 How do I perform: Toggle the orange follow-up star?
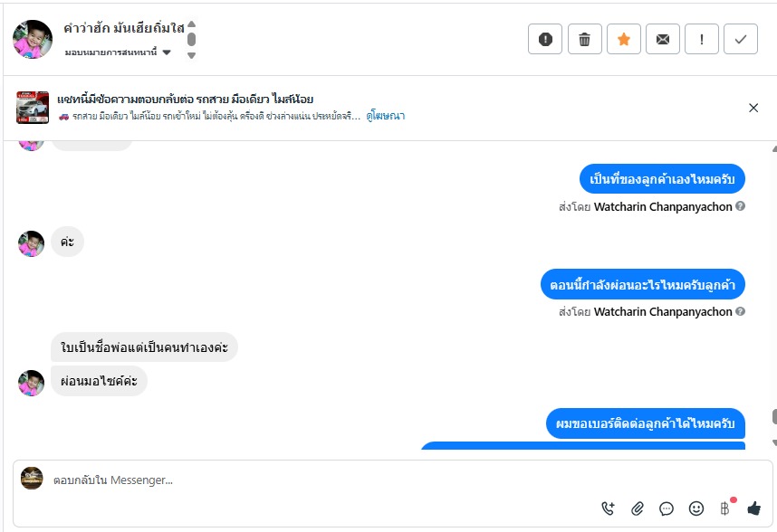[x=624, y=39]
